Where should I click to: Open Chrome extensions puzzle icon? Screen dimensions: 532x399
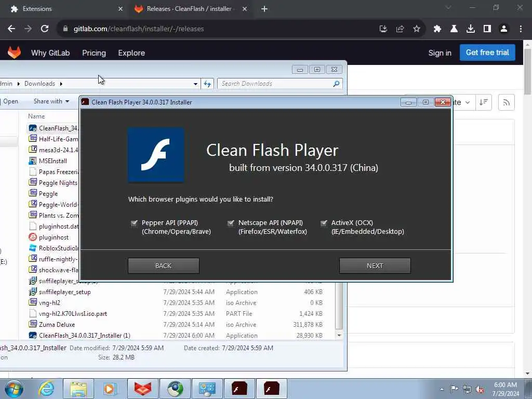[437, 29]
